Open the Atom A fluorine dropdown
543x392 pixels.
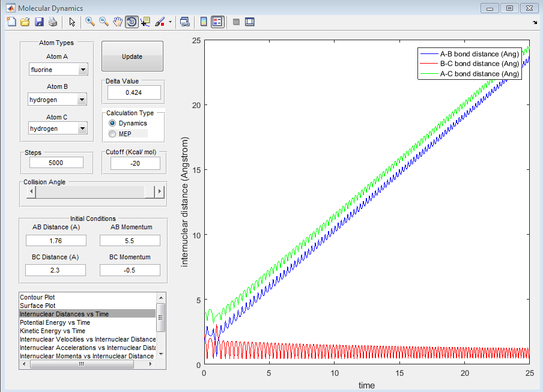coord(83,70)
